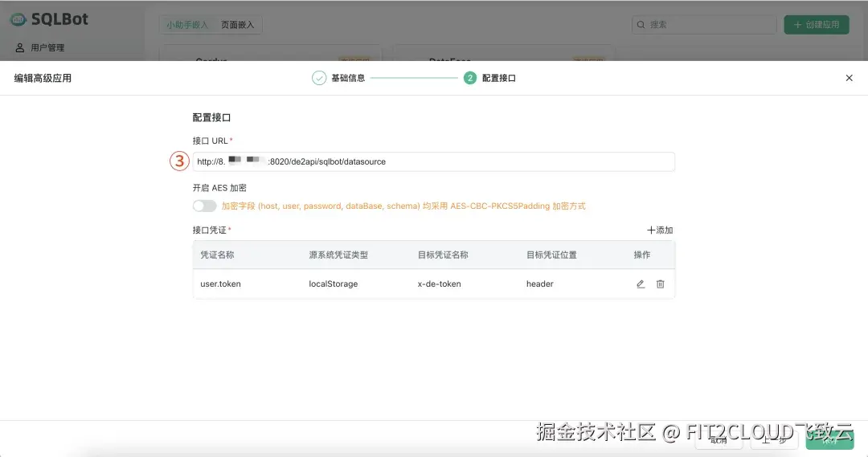868x457 pixels.
Task: Click the 添加 add credential button
Action: point(660,231)
